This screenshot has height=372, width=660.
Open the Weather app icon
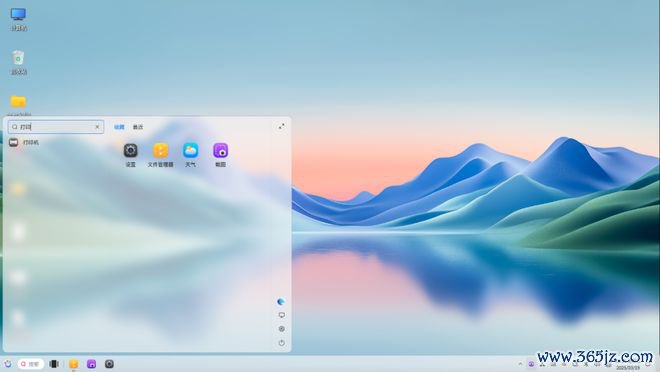point(190,154)
